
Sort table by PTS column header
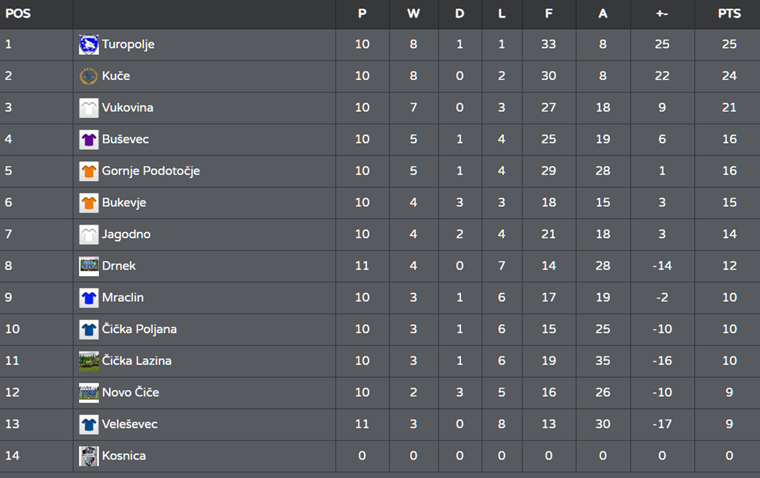pyautogui.click(x=729, y=14)
